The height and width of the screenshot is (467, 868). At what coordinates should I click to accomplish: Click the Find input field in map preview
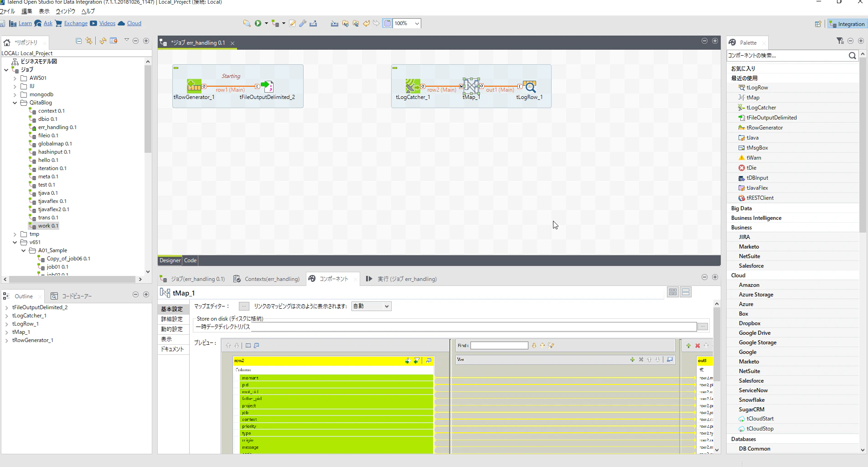[499, 346]
